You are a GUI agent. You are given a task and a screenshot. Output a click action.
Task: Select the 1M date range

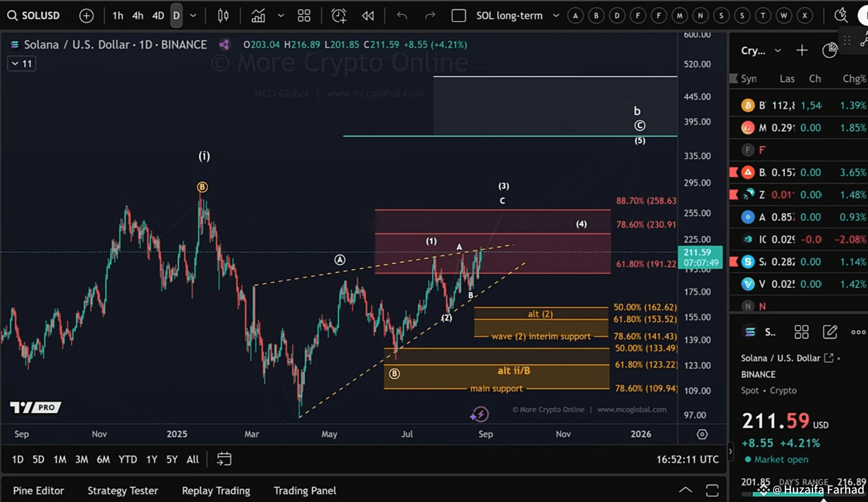click(60, 459)
